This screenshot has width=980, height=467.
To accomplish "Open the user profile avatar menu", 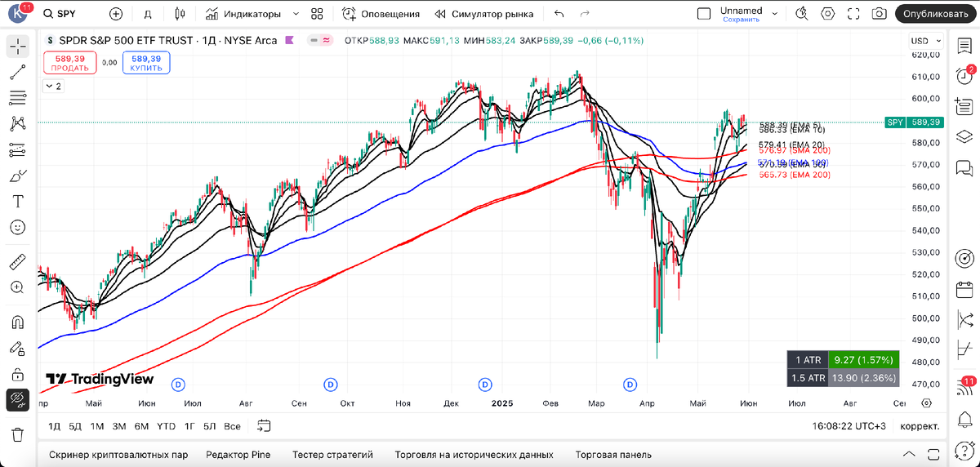I will tap(19, 14).
